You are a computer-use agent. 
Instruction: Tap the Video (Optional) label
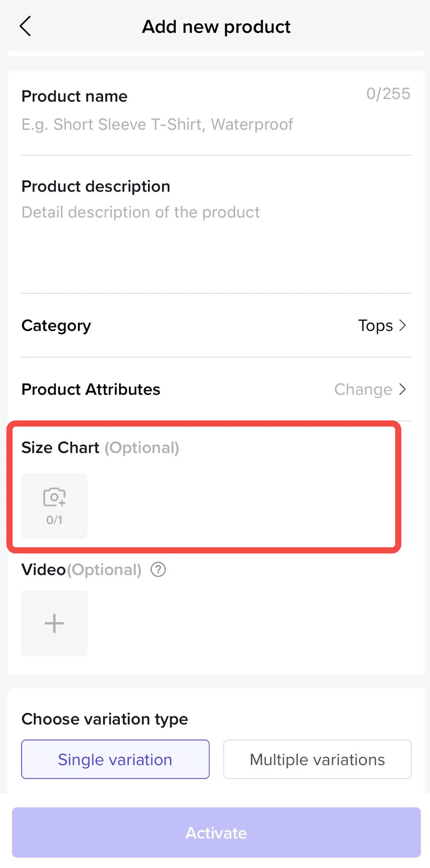click(x=81, y=570)
